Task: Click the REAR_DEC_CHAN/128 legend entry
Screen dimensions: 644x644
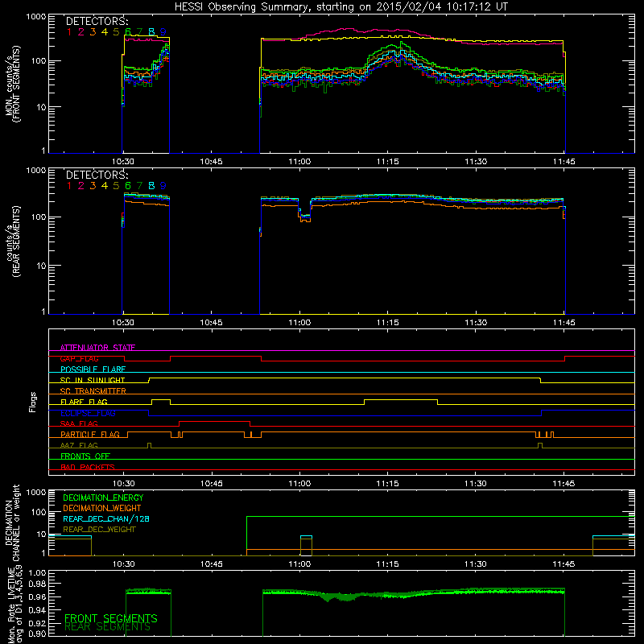Action: pos(106,518)
